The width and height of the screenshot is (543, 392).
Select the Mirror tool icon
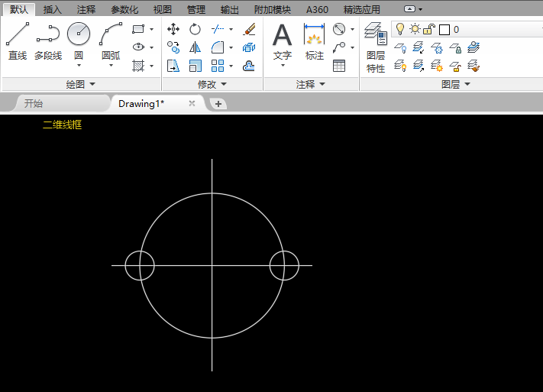196,47
